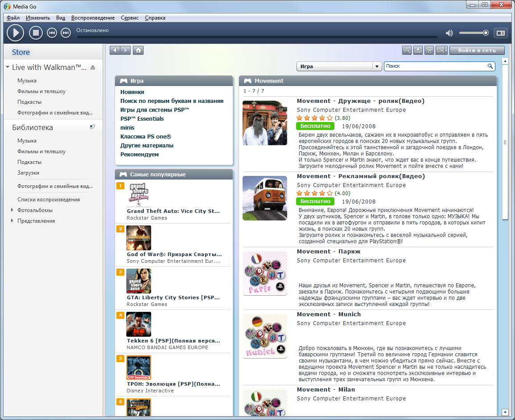
Task: Open Поиск по первым буквам в названии
Action: pos(172,101)
